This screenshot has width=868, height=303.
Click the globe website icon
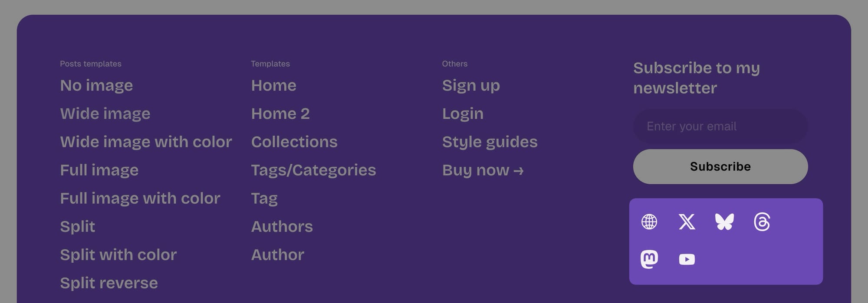pos(649,222)
